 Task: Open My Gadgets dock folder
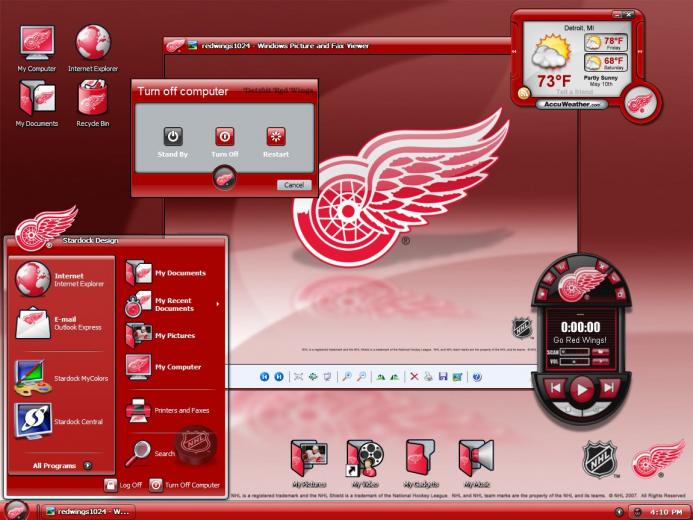[x=421, y=464]
